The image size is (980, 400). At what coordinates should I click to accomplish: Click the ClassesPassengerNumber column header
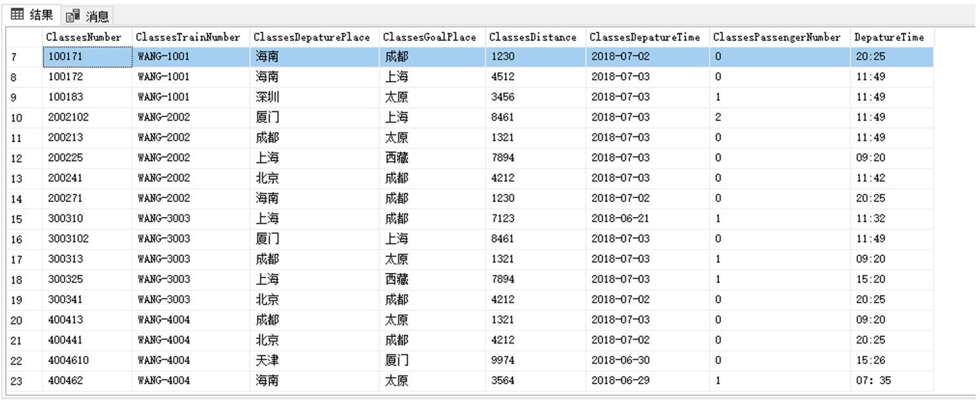(x=780, y=37)
